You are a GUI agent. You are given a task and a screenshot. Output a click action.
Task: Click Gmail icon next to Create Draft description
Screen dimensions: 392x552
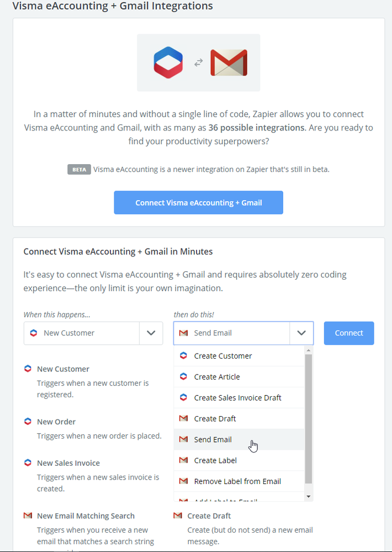(x=178, y=516)
